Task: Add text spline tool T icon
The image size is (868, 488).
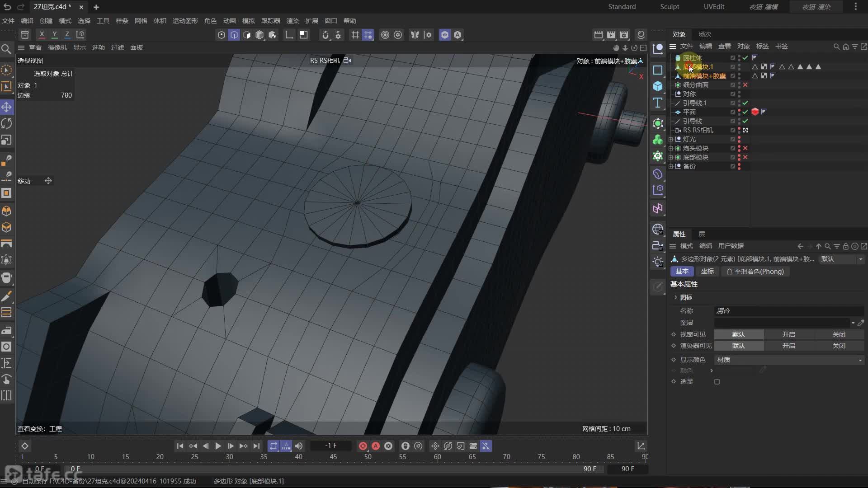Action: 658,103
